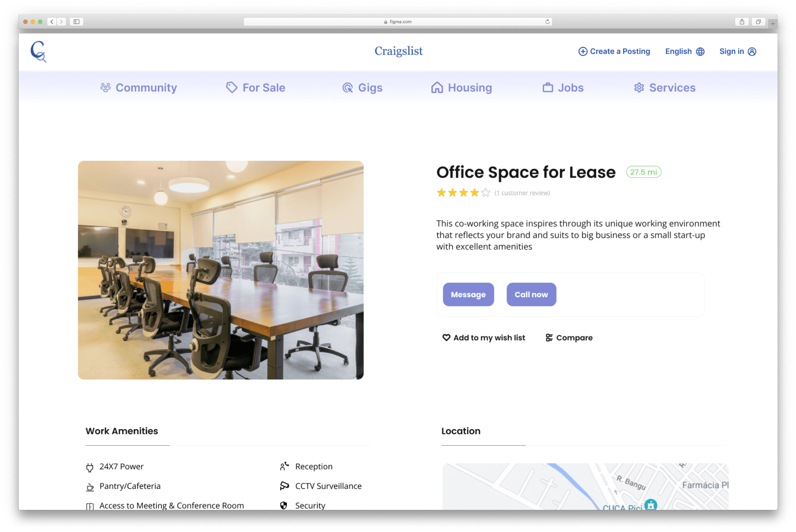Click the browser share icon

click(742, 22)
